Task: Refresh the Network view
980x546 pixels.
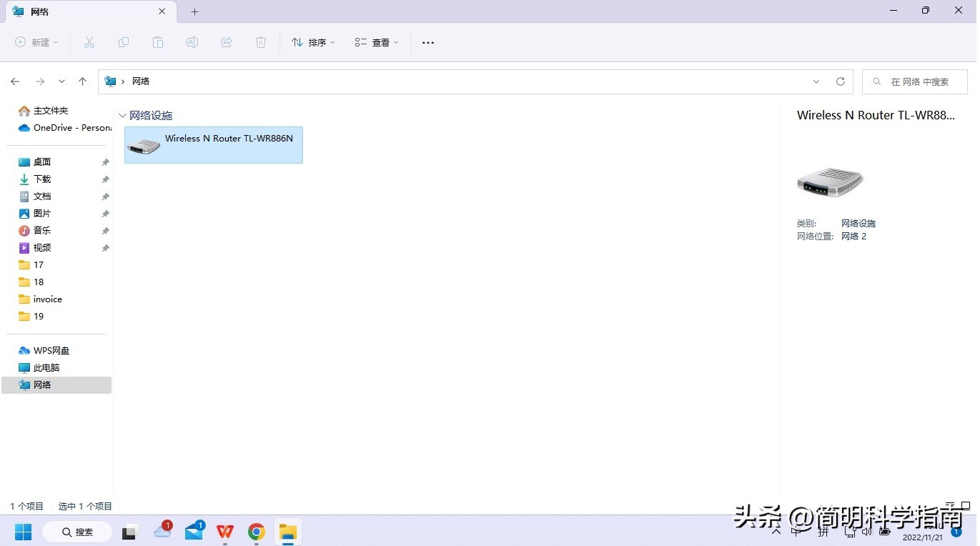Action: [840, 81]
